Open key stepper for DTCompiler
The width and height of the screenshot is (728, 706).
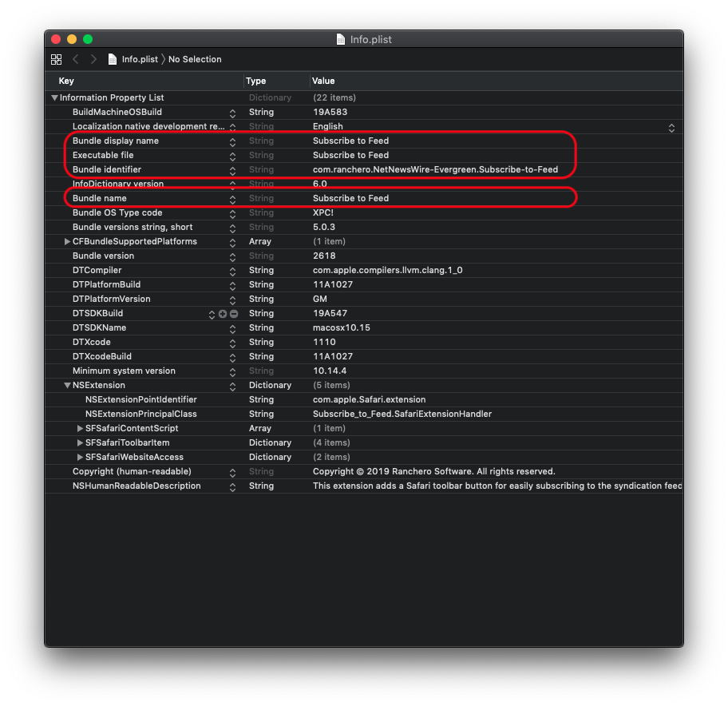(232, 272)
